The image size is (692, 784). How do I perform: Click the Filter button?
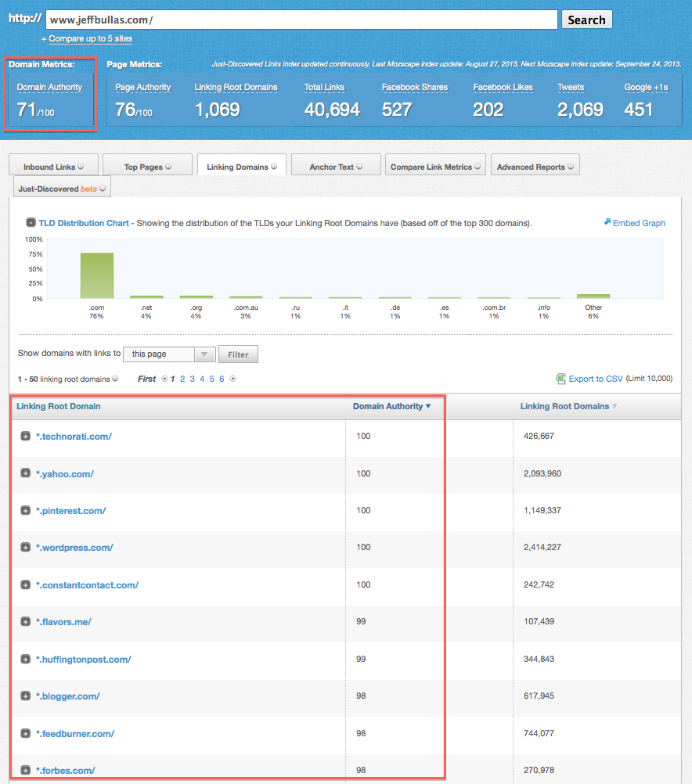[238, 354]
